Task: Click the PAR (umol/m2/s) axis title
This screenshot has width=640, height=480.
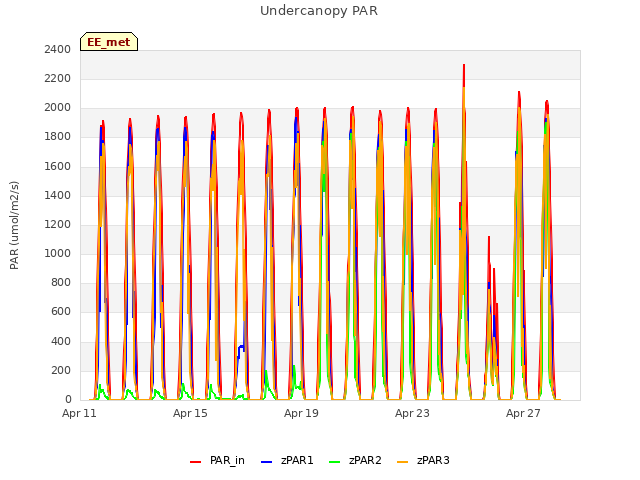Action: tap(14, 225)
